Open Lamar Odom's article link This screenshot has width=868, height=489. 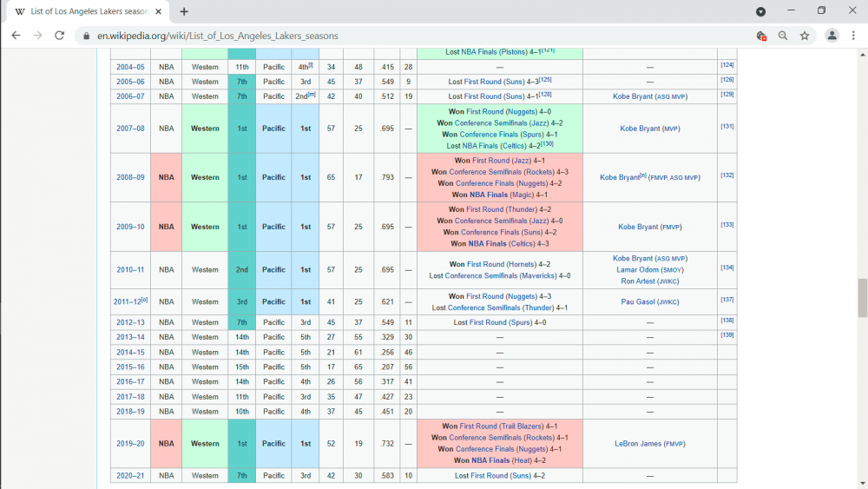[x=639, y=270]
